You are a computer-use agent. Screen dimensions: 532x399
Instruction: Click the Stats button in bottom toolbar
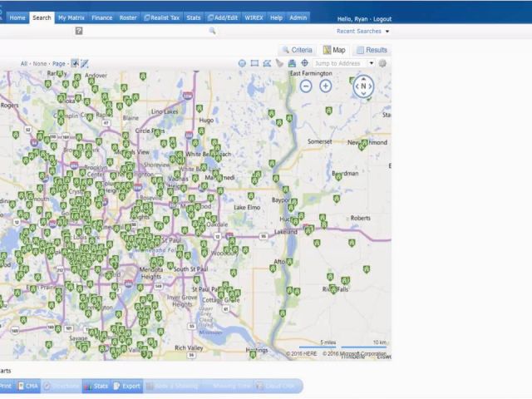pyautogui.click(x=96, y=386)
